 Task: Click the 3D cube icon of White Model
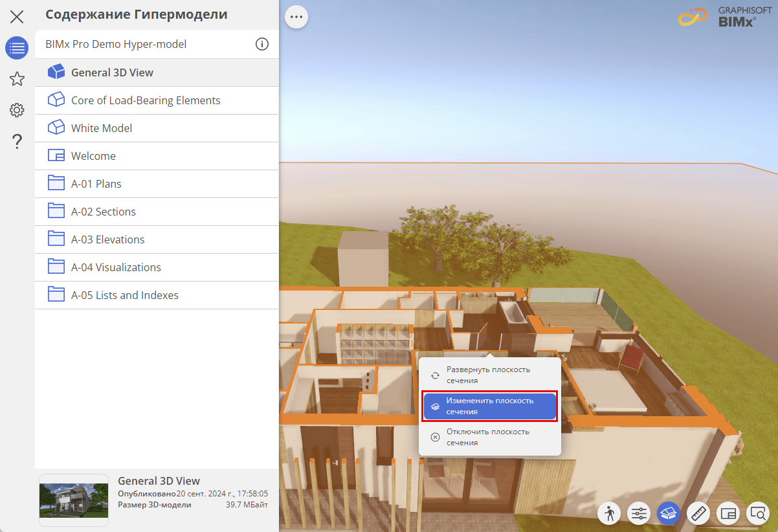tap(56, 127)
